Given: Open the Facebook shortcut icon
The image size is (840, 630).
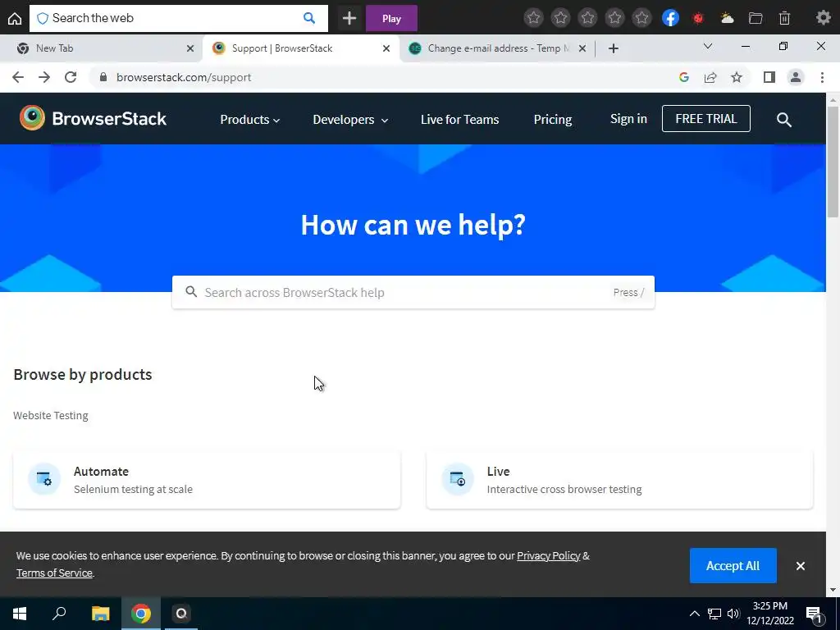Looking at the screenshot, I should pos(670,18).
